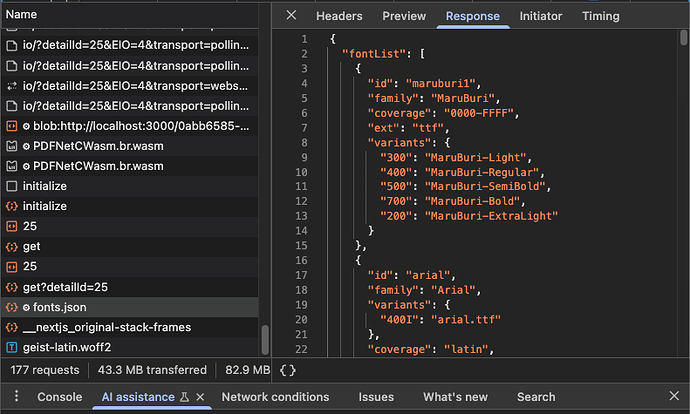Select the websocket transport request row
690x414 pixels.
point(130,86)
